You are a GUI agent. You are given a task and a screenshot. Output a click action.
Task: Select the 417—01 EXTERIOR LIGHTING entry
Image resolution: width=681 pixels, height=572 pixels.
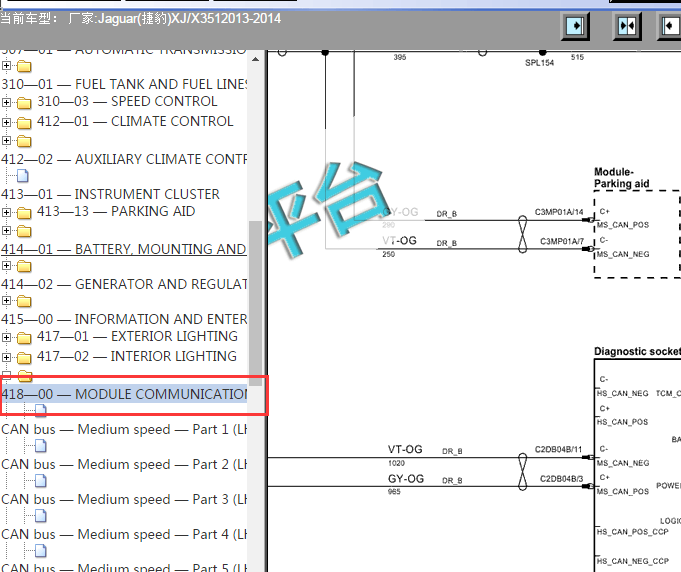click(x=137, y=336)
